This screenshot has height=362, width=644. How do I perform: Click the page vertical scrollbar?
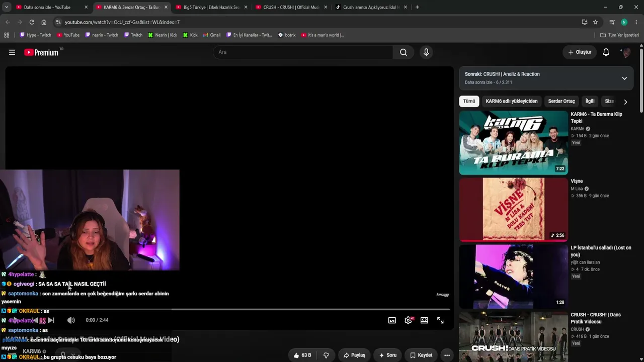click(x=641, y=80)
